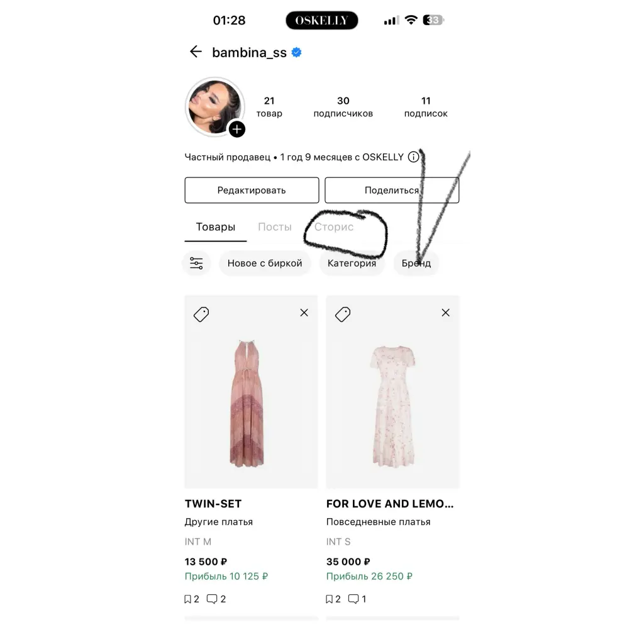Open the filters sliders icon
The height and width of the screenshot is (644, 644).
pos(196,264)
